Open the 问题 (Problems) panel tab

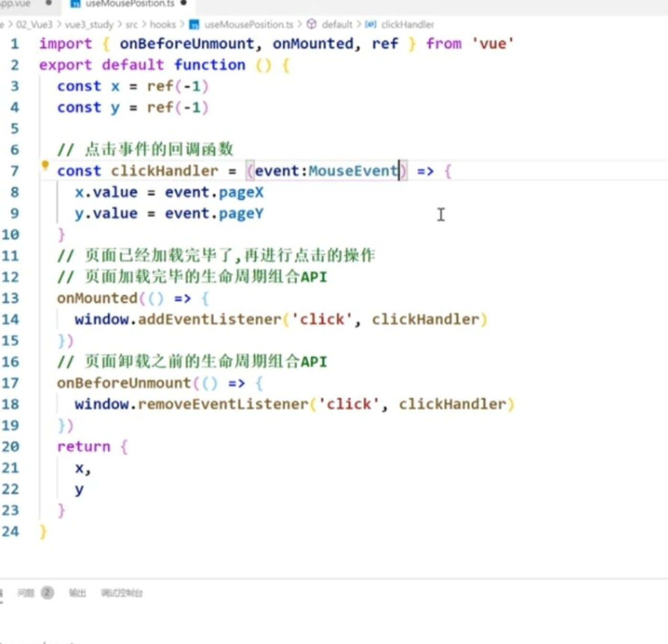[26, 593]
